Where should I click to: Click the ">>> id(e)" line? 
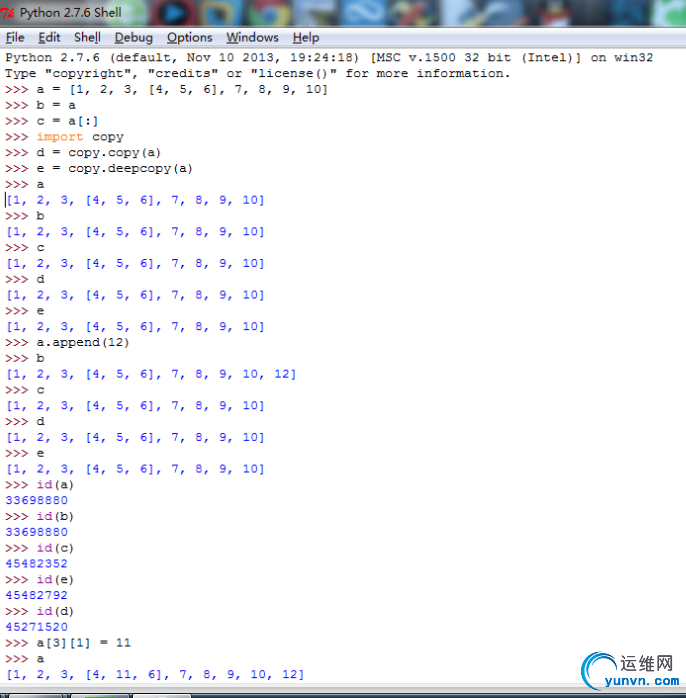[x=40, y=580]
